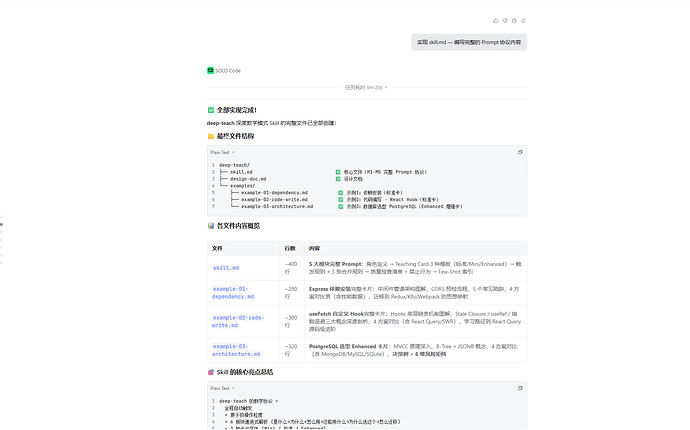Screen dimensions: 690x430
Task: Click the thumbs-down feedback icon
Action: [x=505, y=21]
